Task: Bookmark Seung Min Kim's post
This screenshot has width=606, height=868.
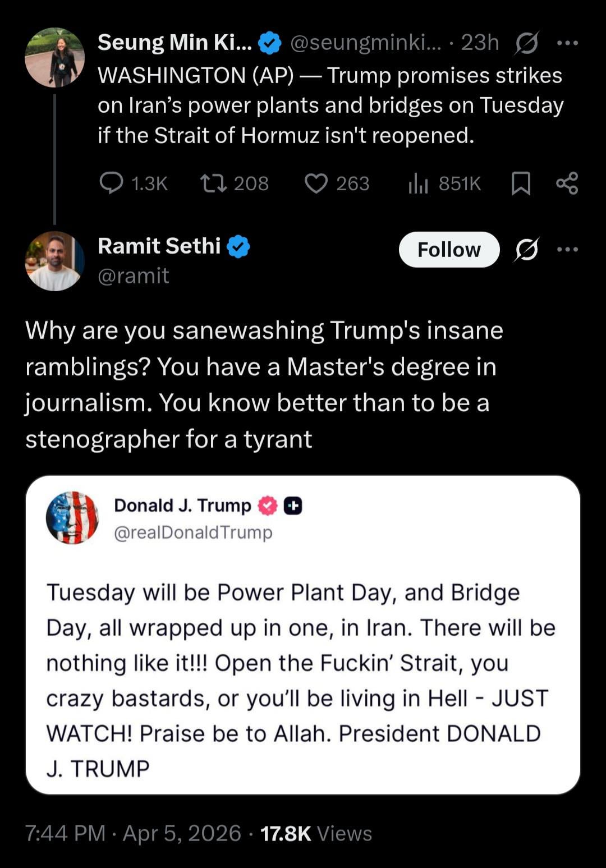Action: click(521, 183)
